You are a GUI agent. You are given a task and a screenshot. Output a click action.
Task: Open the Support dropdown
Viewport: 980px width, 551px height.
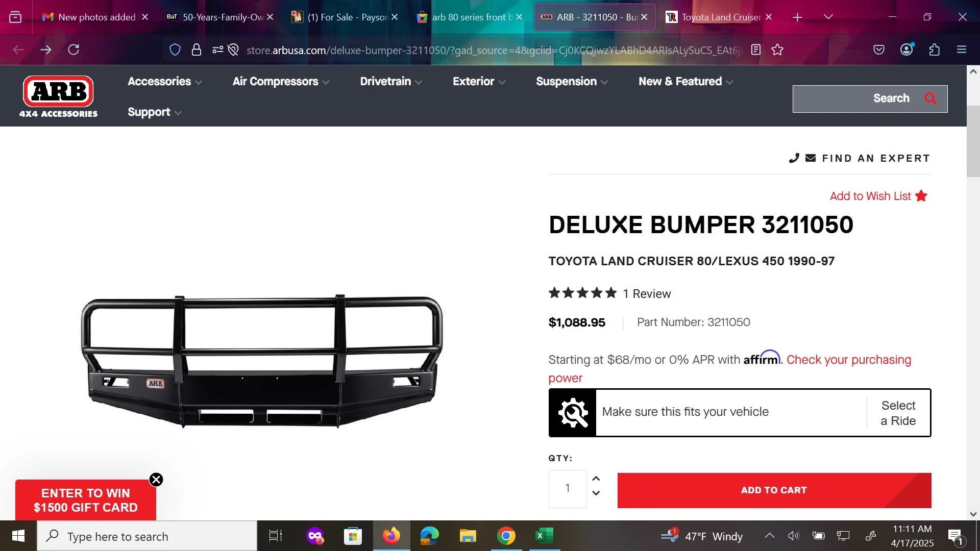pos(155,112)
